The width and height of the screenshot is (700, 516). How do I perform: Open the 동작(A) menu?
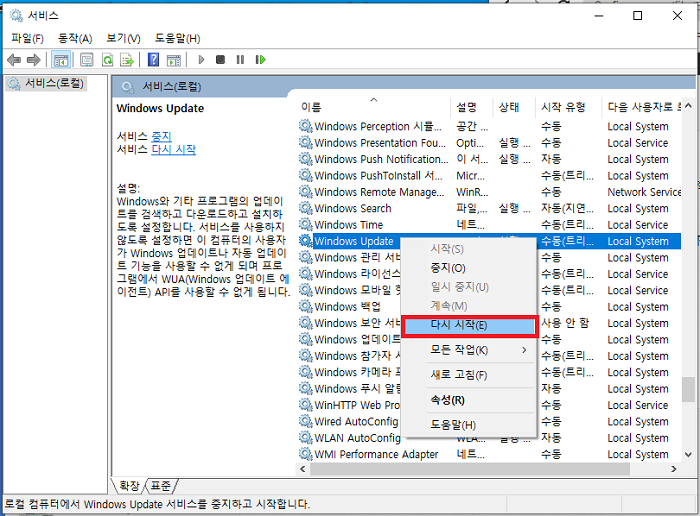click(75, 38)
